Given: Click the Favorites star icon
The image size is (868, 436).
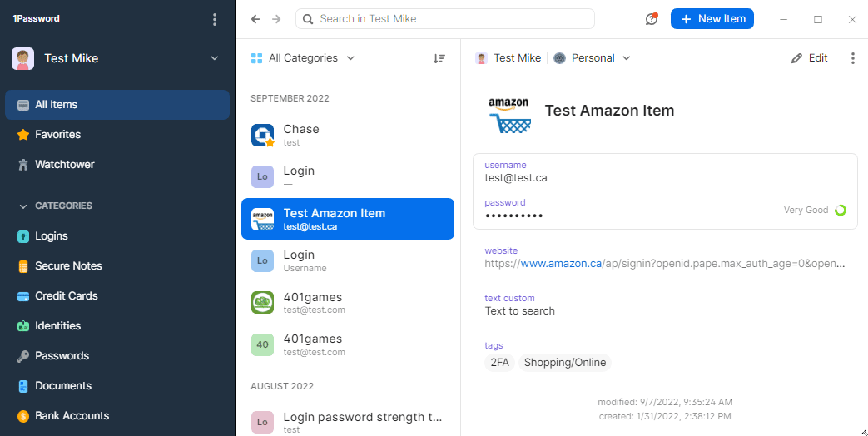Looking at the screenshot, I should [x=22, y=135].
